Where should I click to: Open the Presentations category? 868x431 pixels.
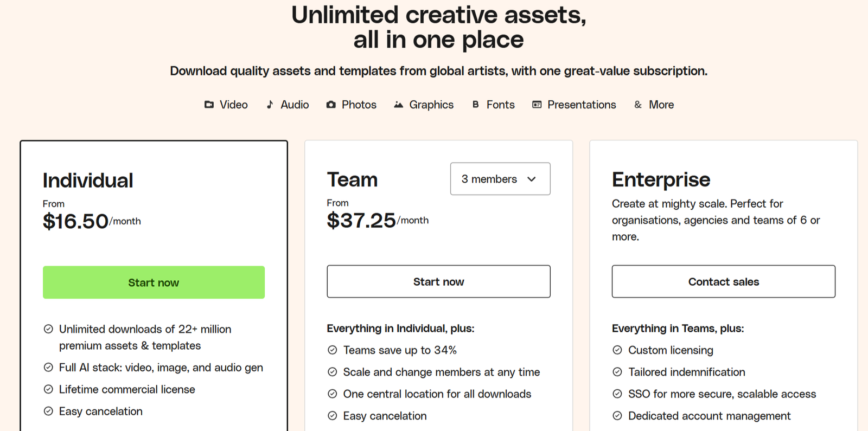pyautogui.click(x=582, y=105)
